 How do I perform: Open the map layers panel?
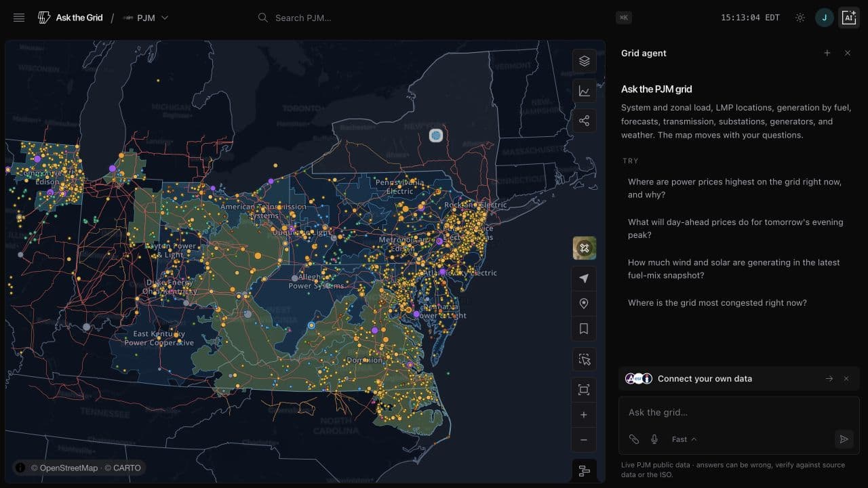[x=585, y=61]
